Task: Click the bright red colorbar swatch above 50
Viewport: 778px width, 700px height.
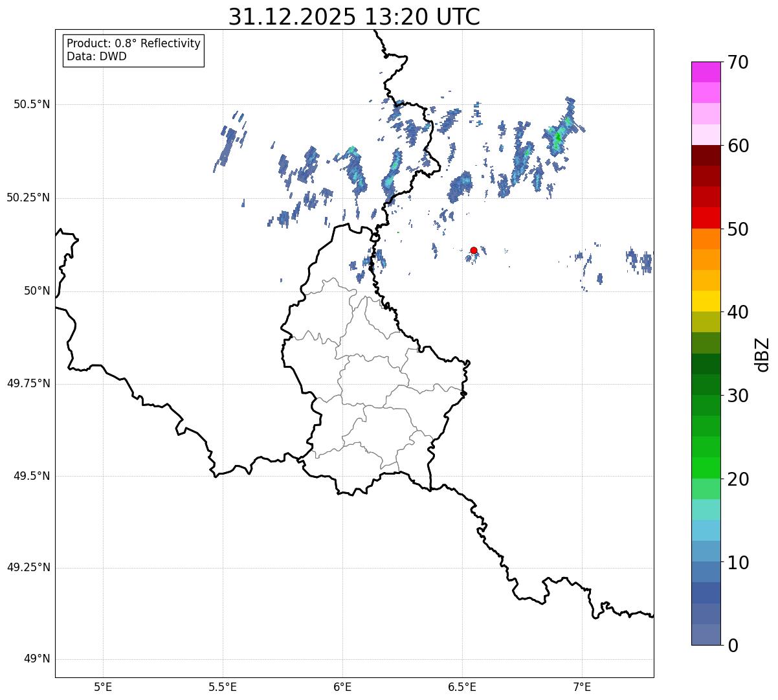Action: tap(706, 218)
